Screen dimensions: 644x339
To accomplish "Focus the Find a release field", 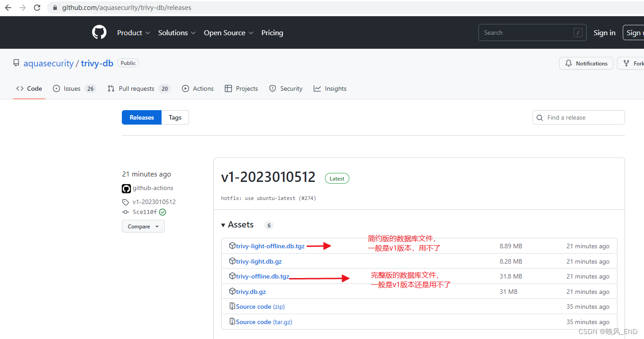I will pos(579,117).
